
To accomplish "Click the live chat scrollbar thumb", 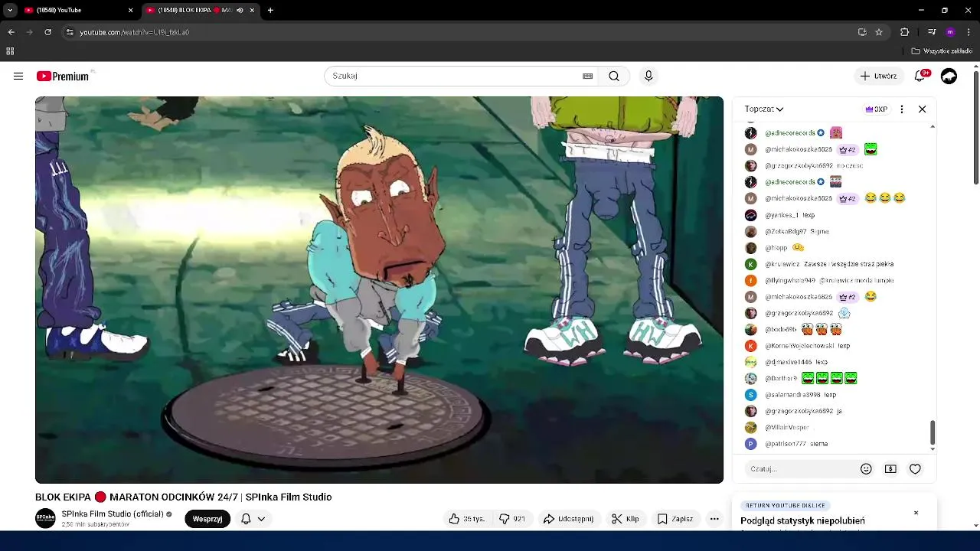I will coord(932,432).
